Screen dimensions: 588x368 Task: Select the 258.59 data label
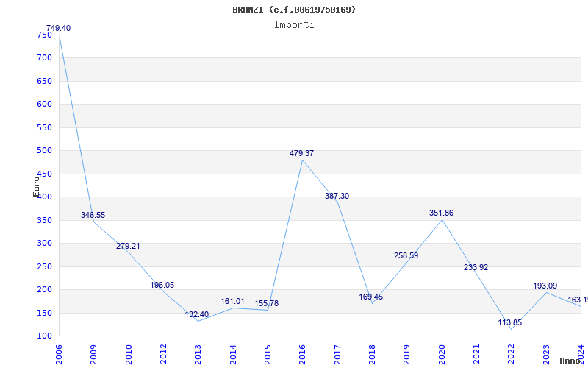[x=406, y=255]
